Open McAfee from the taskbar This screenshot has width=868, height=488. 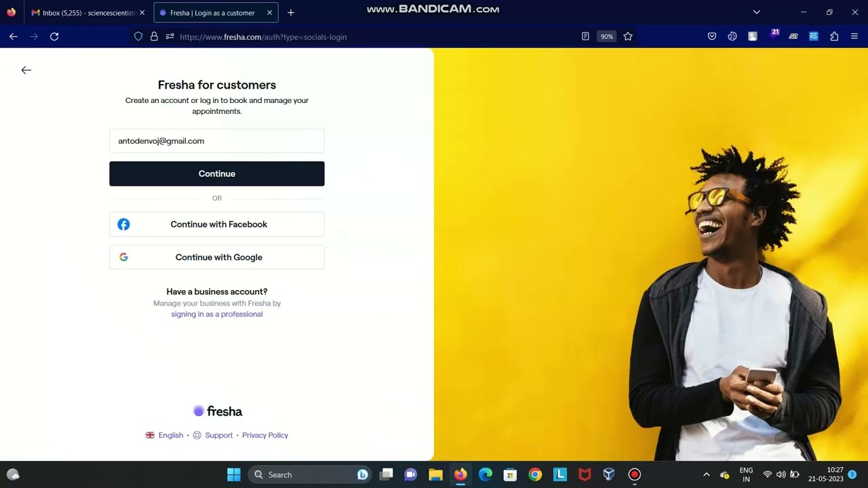pos(585,474)
